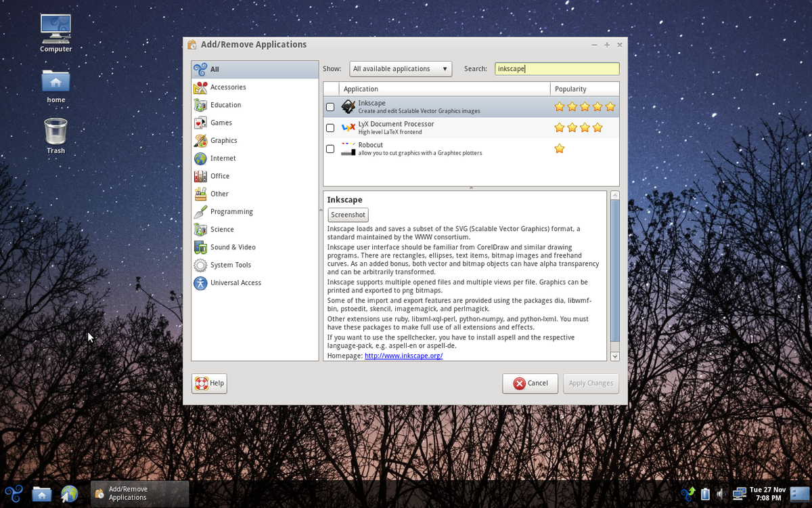Click the show desktop icon beside the clock
This screenshot has width=812, height=508.
799,494
